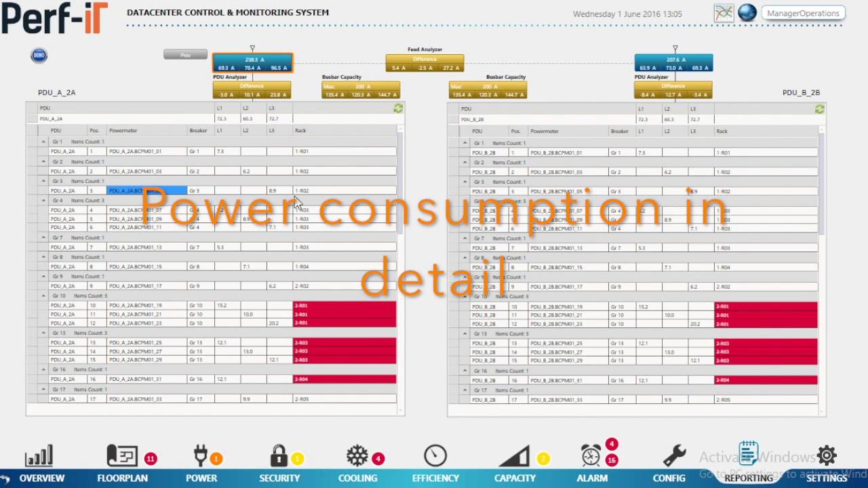
Task: Click the upper red 4 badge on Alarm
Action: coord(612,445)
